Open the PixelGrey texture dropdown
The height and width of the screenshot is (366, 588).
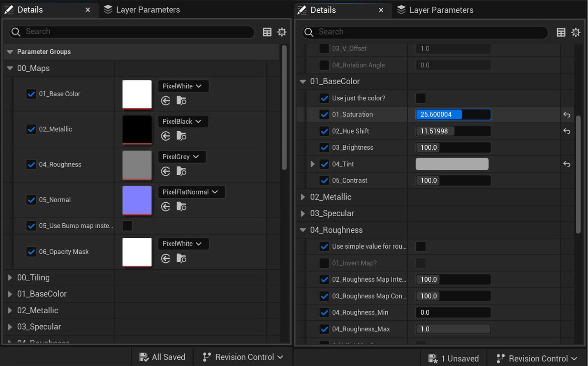(182, 157)
